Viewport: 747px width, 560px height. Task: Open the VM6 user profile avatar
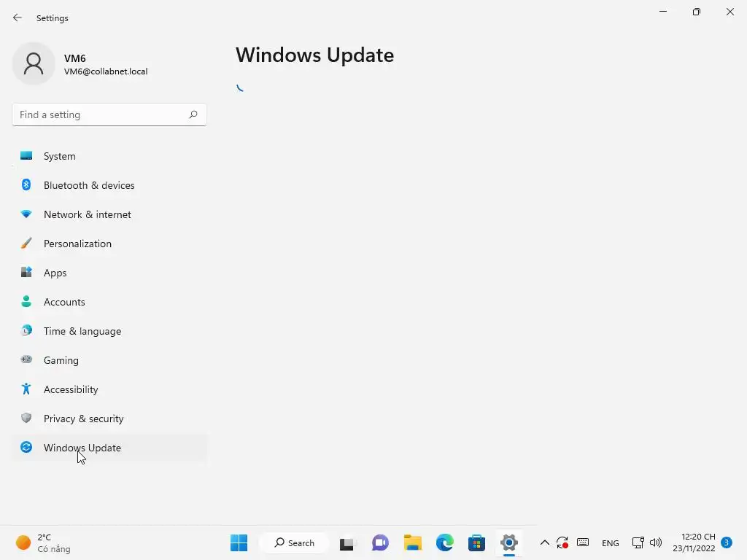coord(34,63)
